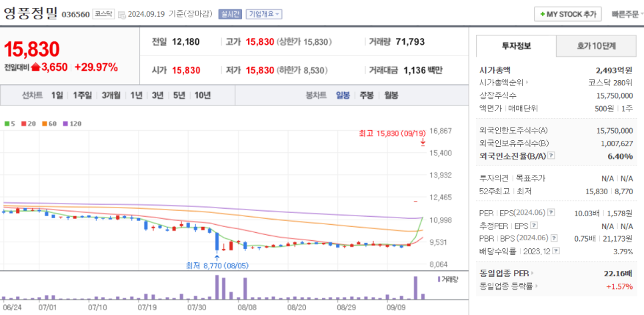Select the 월봉 monthly candle chart
Viewport: 644px width, 315px height.
pyautogui.click(x=391, y=95)
